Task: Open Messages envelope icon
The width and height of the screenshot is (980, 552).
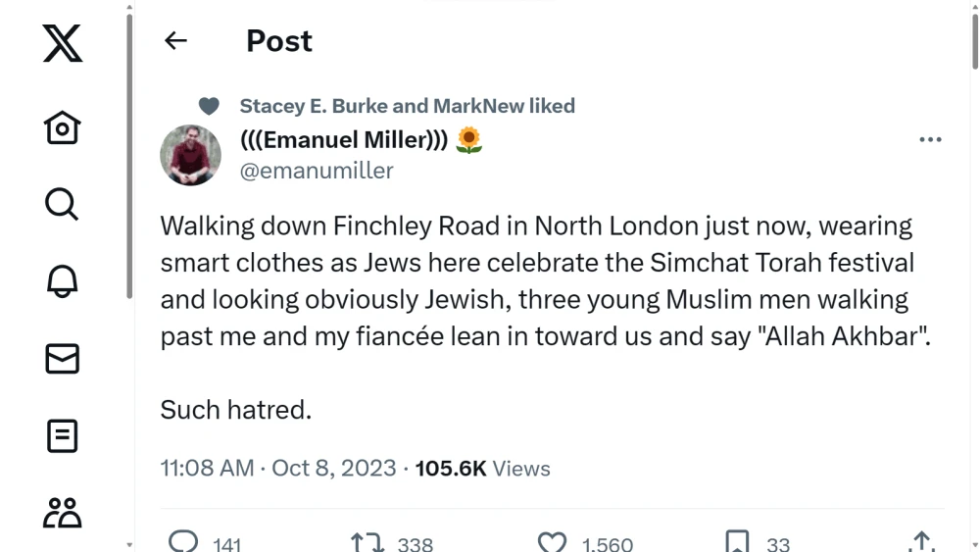Action: coord(63,360)
